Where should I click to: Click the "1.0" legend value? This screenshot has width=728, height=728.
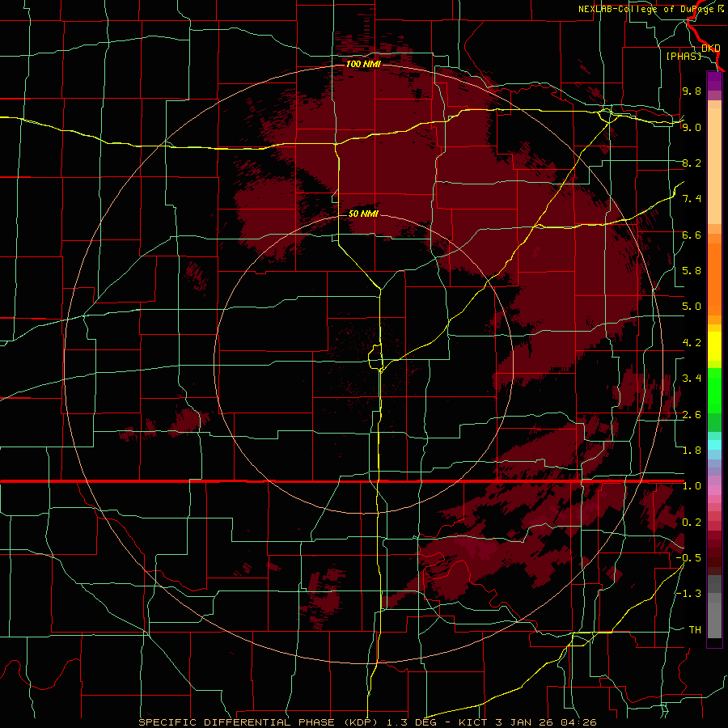coord(692,486)
